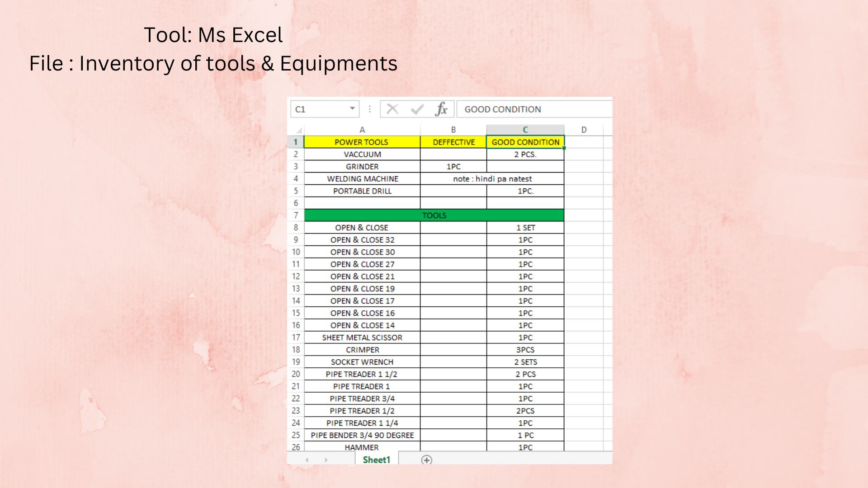Expand the Name Box dropdown arrow
The image size is (868, 488).
click(352, 109)
